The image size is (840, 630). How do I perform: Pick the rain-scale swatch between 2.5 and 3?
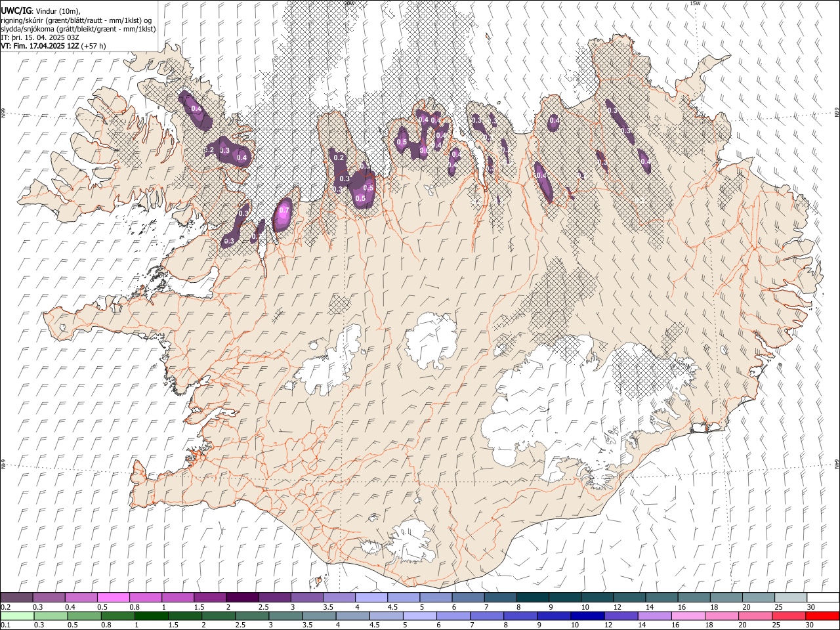click(252, 616)
